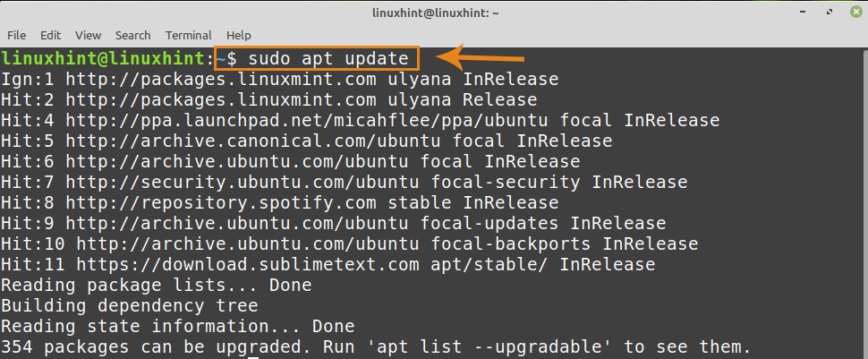Open the Search menu

(132, 35)
